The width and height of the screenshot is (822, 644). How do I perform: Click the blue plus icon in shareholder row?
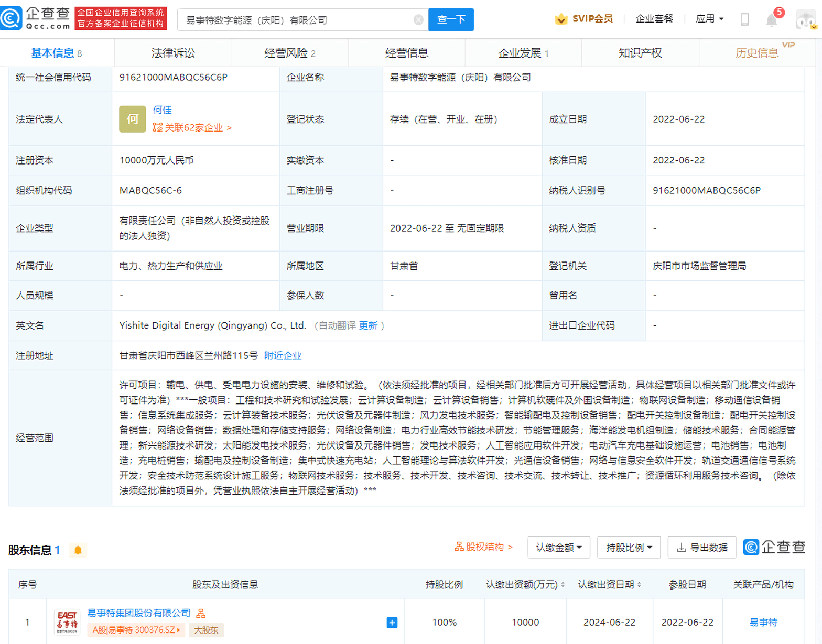392,623
